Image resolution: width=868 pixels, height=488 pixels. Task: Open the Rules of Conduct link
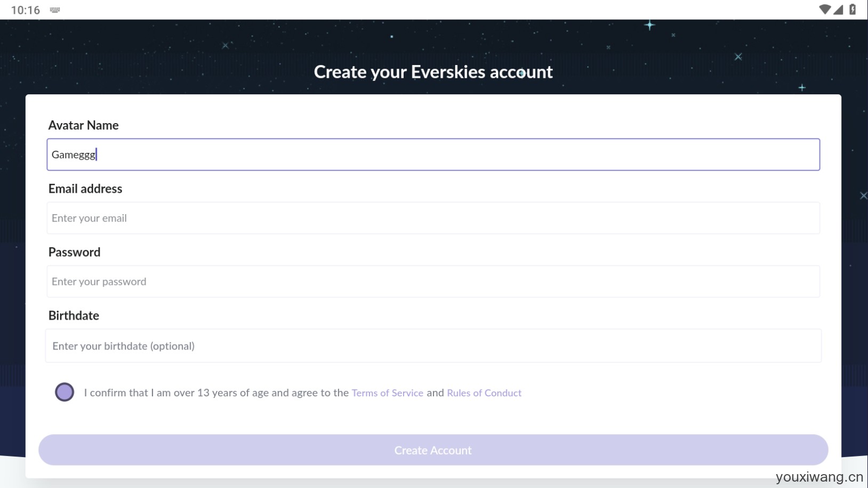click(484, 393)
